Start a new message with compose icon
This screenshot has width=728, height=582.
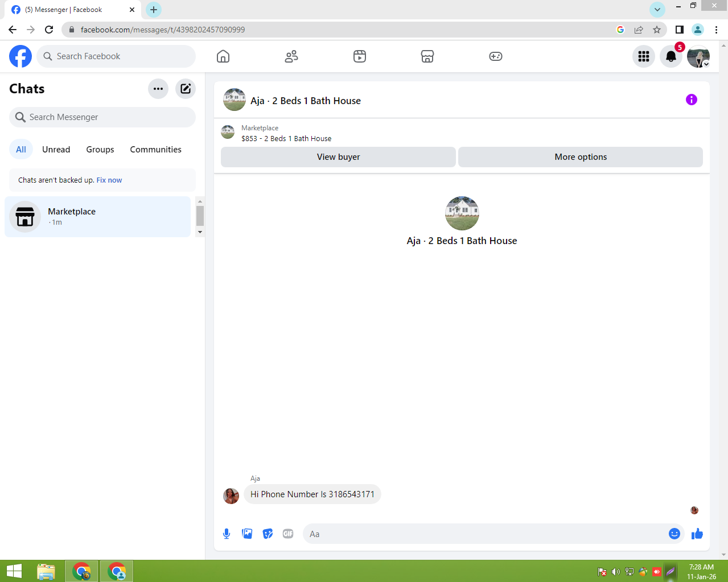tap(186, 89)
